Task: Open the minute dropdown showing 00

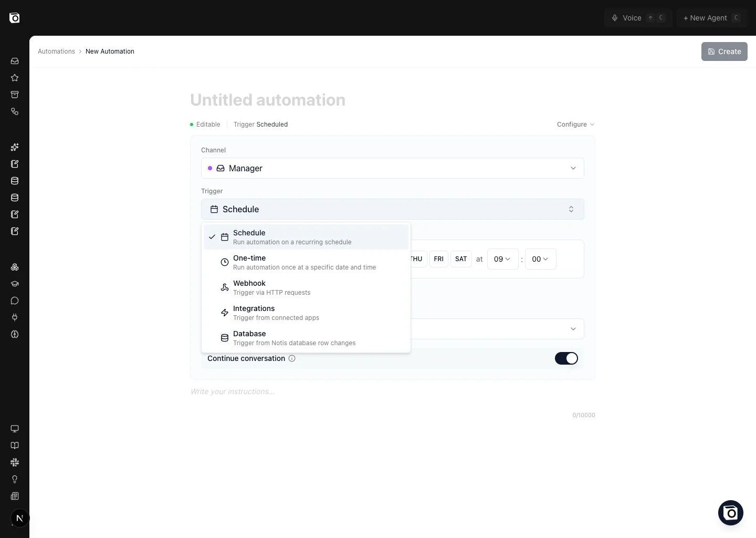Action: pyautogui.click(x=541, y=259)
